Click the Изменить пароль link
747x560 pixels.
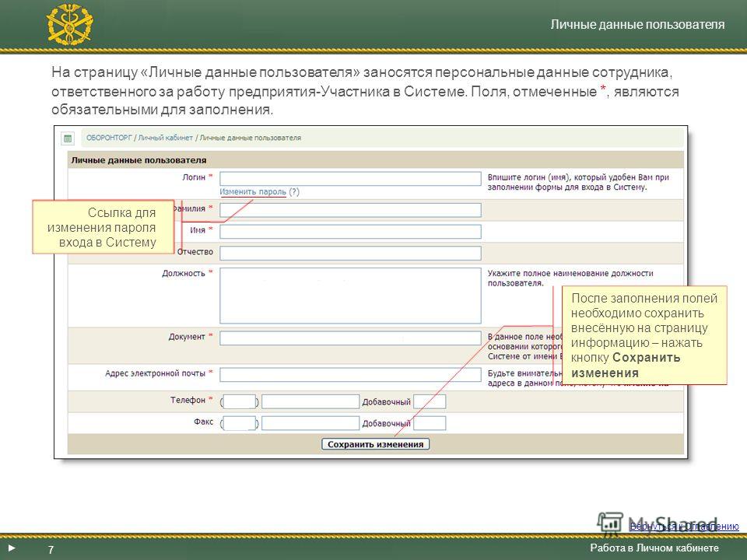[x=252, y=192]
